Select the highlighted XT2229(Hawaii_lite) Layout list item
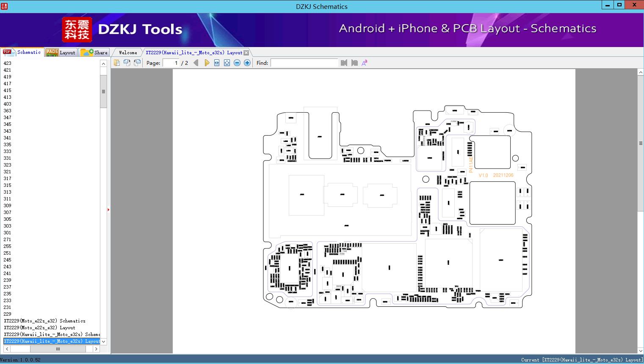This screenshot has height=364, width=644. coord(52,341)
